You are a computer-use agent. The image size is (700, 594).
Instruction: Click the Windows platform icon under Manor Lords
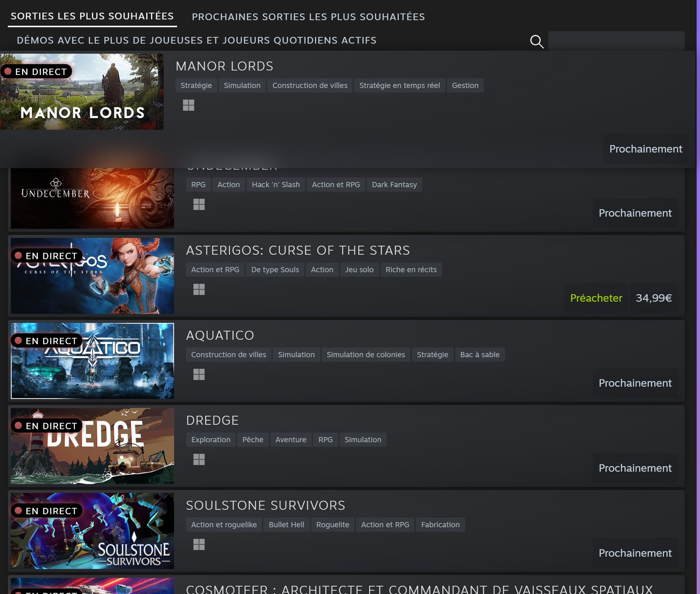pyautogui.click(x=189, y=106)
